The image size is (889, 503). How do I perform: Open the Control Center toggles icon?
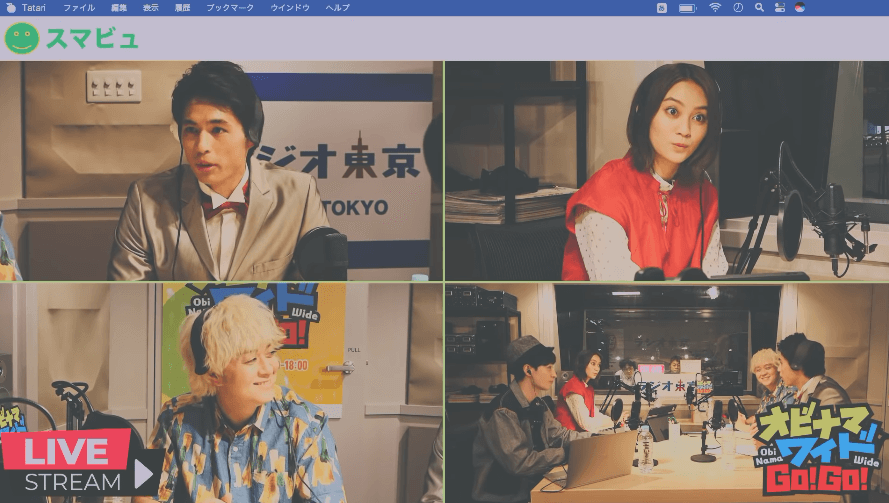pos(780,7)
